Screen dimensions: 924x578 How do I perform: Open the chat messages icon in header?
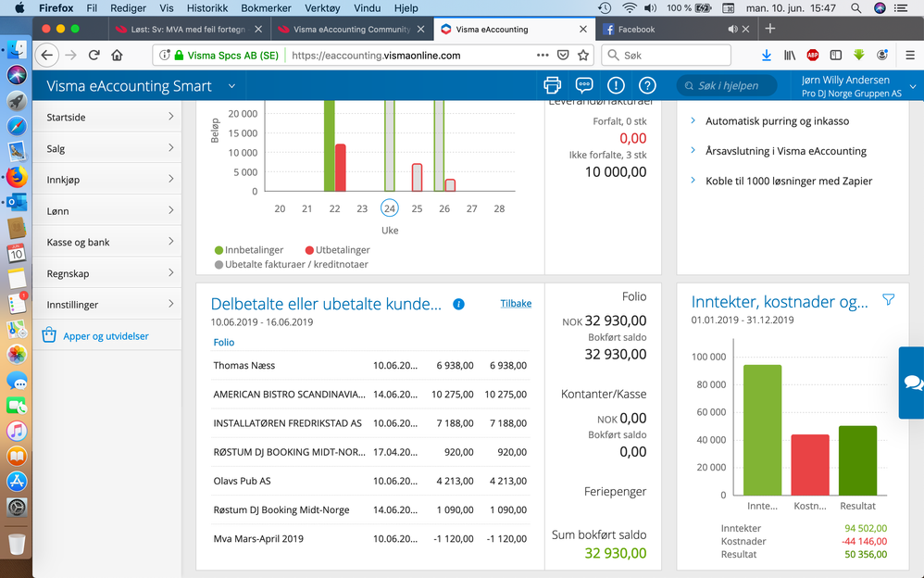(x=584, y=85)
